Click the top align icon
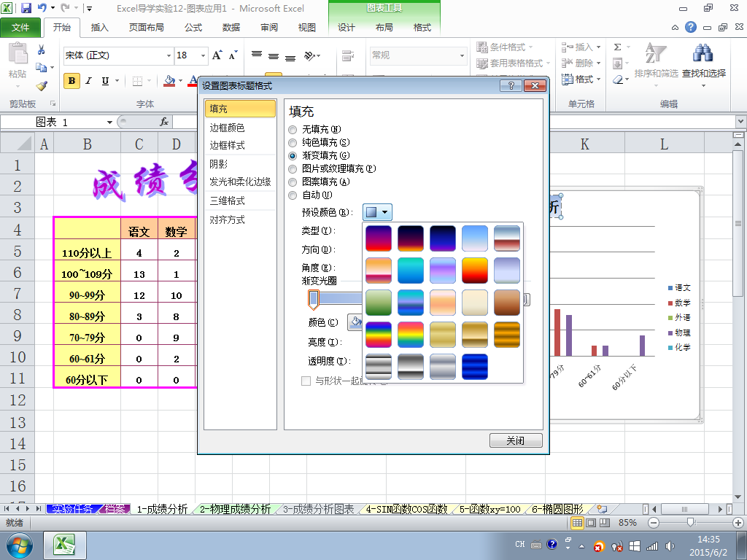The image size is (747, 560). click(x=256, y=55)
